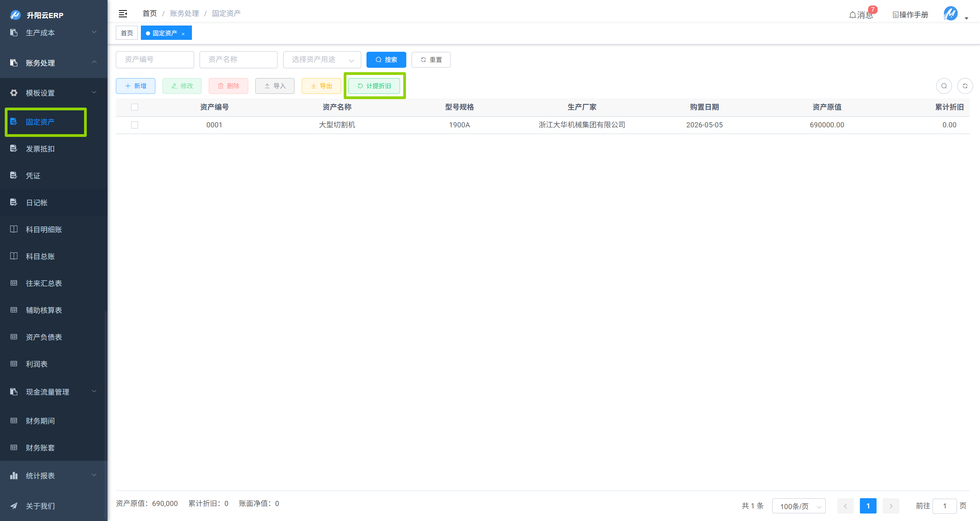This screenshot has width=980, height=521.
Task: Collapse the 账务处理 menu
Action: 54,63
